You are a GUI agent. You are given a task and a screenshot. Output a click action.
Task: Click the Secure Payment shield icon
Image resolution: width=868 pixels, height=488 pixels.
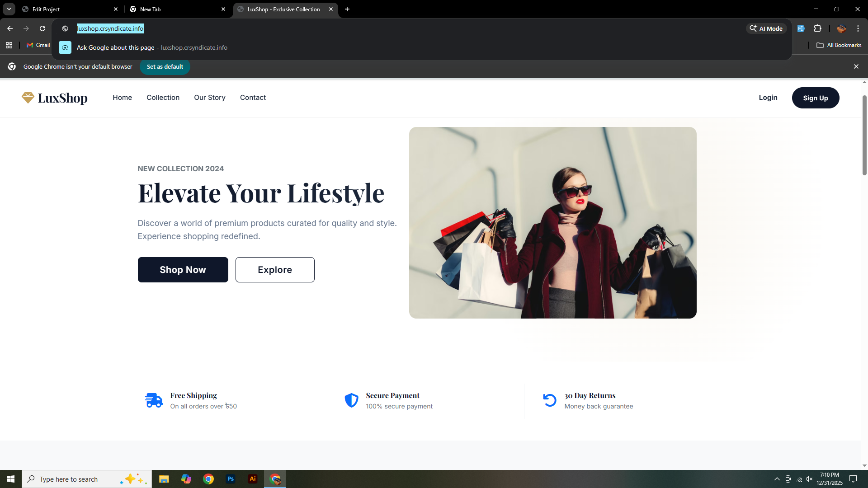point(352,400)
